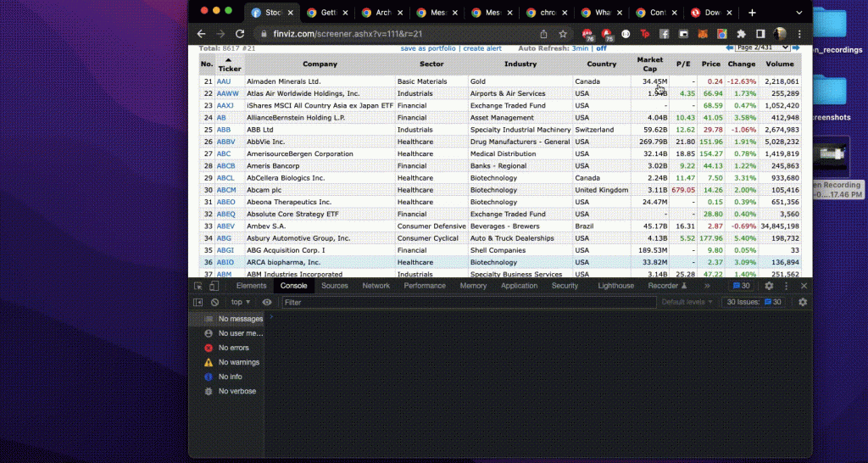Toggle the console sidebar panel
The width and height of the screenshot is (868, 463).
point(198,302)
